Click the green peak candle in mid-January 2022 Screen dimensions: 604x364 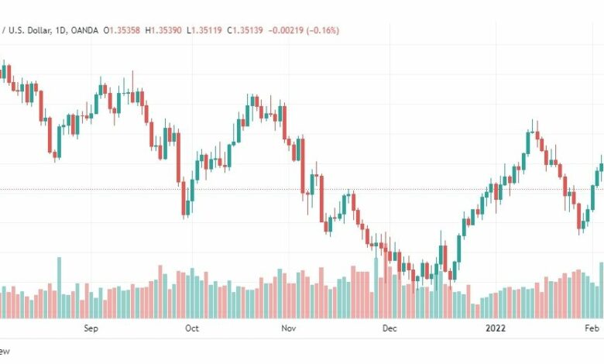tap(528, 143)
